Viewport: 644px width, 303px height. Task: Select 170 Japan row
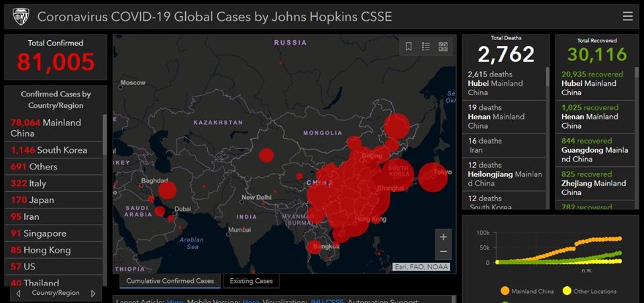click(54, 200)
